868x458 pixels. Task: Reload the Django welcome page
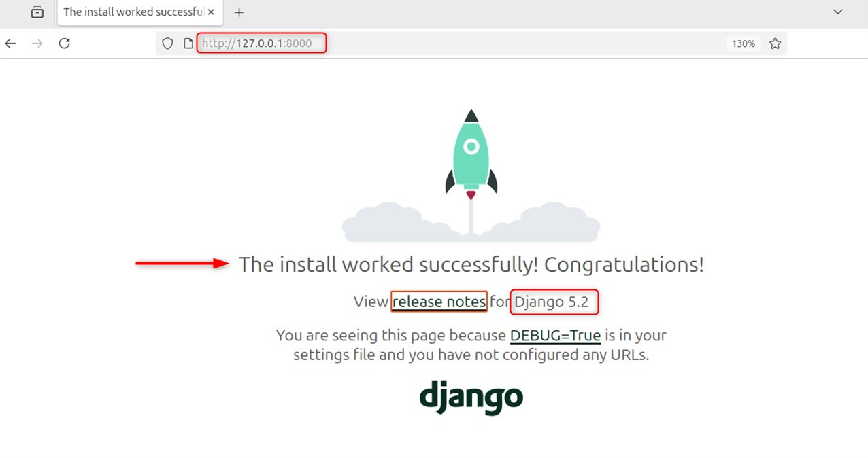64,43
